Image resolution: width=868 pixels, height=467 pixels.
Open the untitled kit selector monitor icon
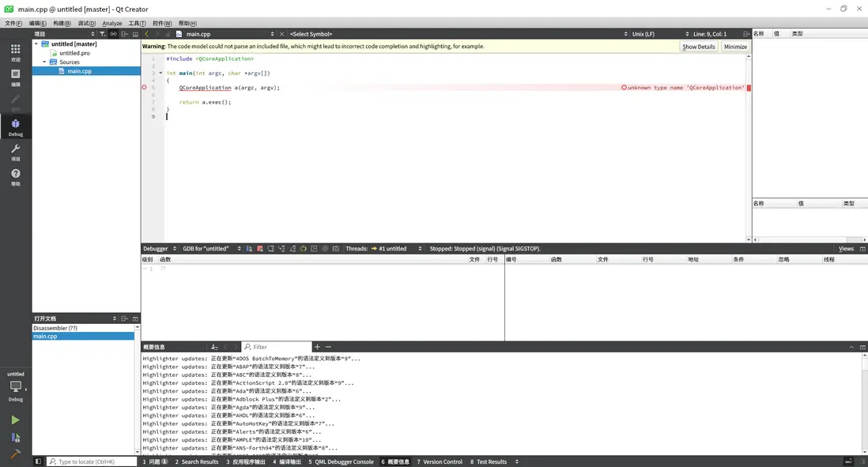[16, 386]
